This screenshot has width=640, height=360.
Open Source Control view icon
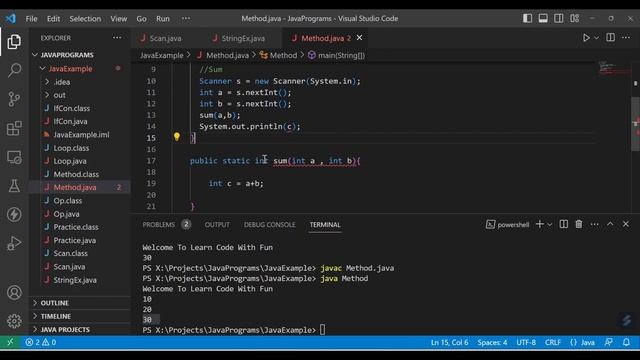point(14,99)
